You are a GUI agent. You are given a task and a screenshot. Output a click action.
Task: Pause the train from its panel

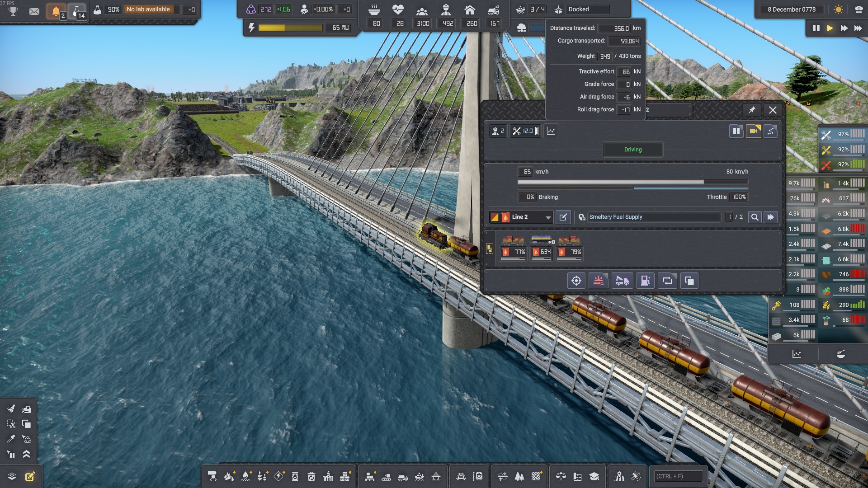[736, 131]
